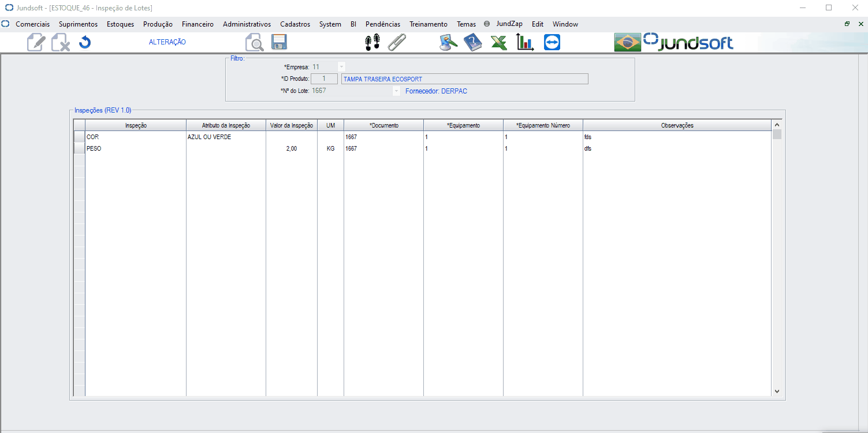
Task: Export to Excel using the green X icon
Action: pos(499,43)
